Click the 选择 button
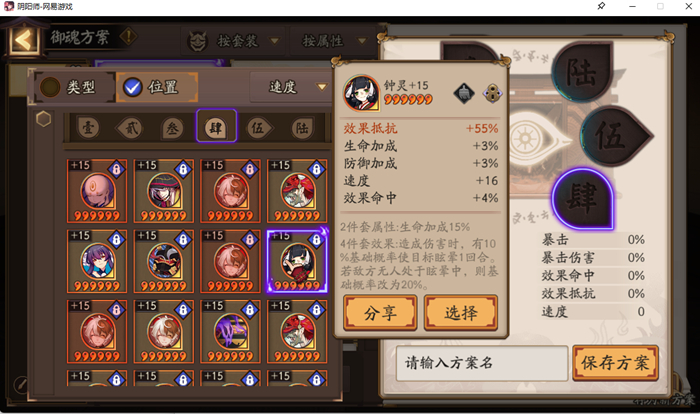 point(461,313)
